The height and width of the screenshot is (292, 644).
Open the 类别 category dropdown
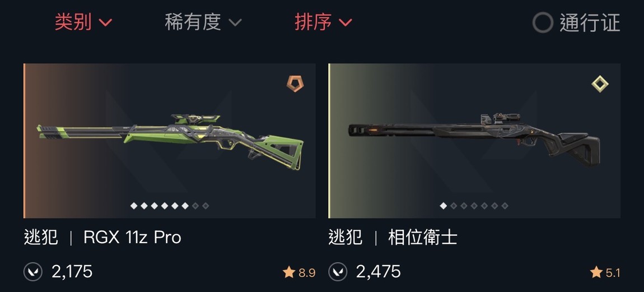tap(83, 22)
